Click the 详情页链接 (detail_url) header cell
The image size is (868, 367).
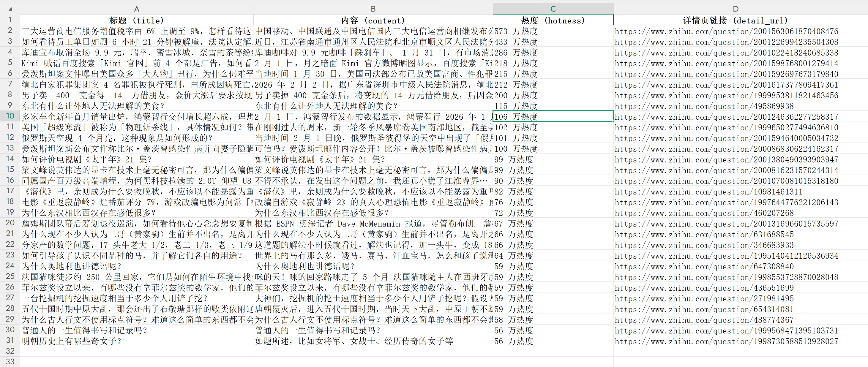735,20
